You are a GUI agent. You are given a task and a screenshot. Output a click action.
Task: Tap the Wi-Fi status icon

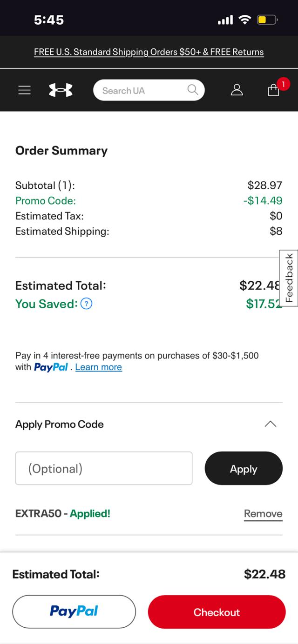[244, 20]
